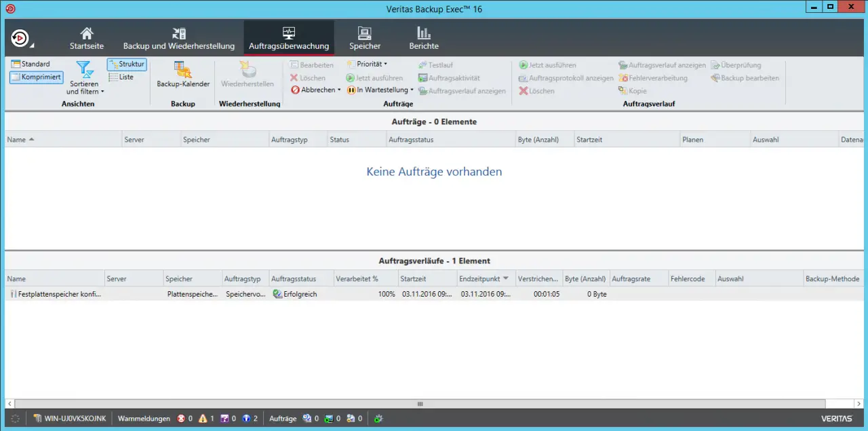Open the Backup Exec application menu button
Screen dimensions: 868x431
click(x=21, y=38)
